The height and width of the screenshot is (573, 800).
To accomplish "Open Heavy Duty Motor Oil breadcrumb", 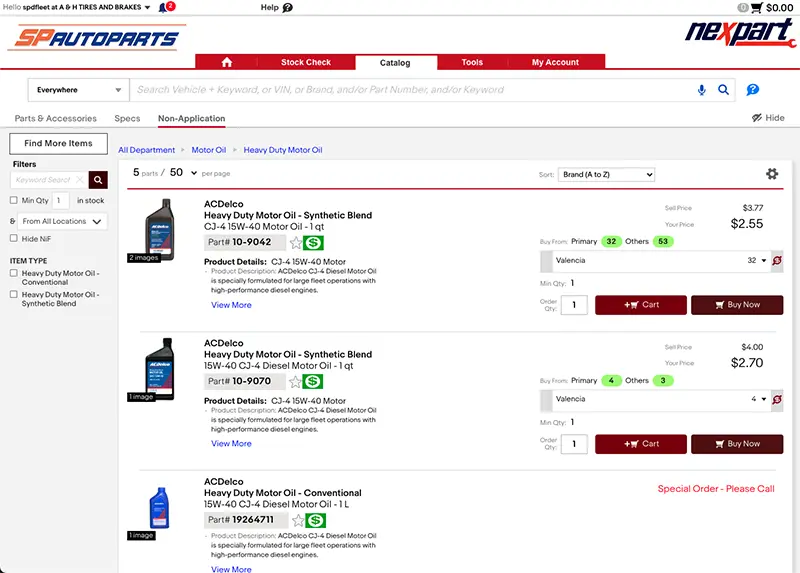I will (x=283, y=150).
